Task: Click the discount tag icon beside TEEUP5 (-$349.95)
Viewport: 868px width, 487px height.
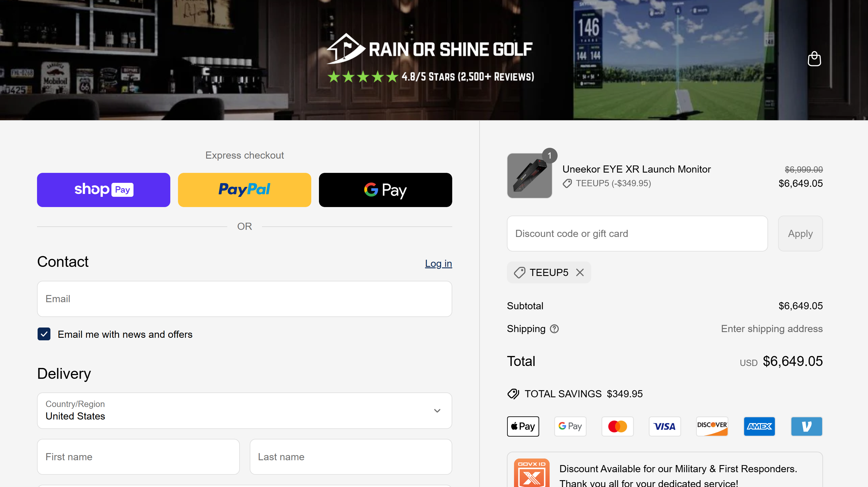Action: pyautogui.click(x=567, y=183)
